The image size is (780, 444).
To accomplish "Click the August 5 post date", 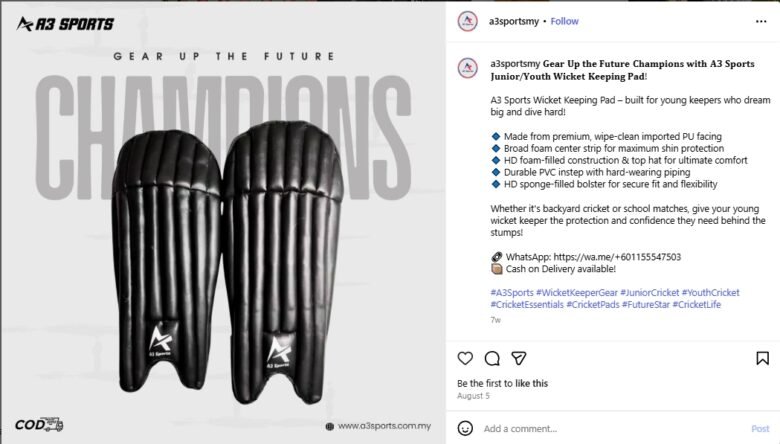I will (x=474, y=396).
